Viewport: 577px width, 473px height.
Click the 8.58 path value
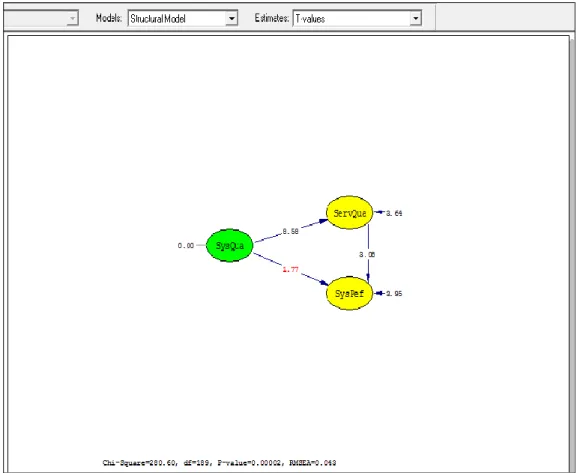click(x=290, y=232)
